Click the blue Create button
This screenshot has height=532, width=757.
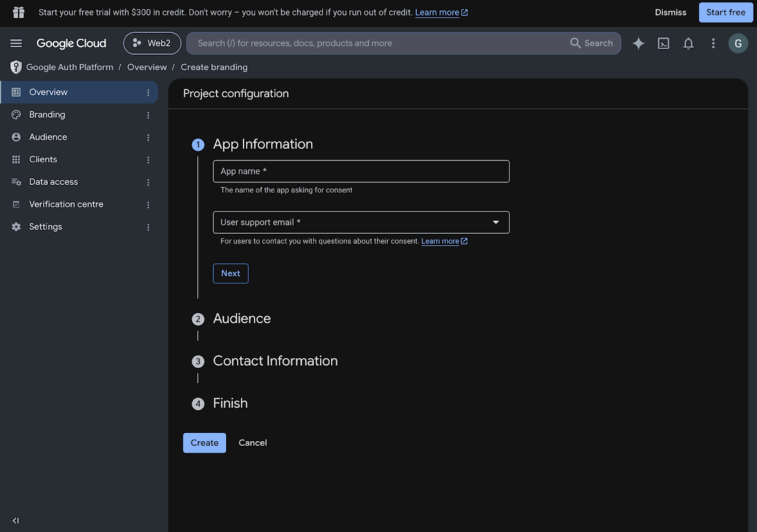click(204, 442)
